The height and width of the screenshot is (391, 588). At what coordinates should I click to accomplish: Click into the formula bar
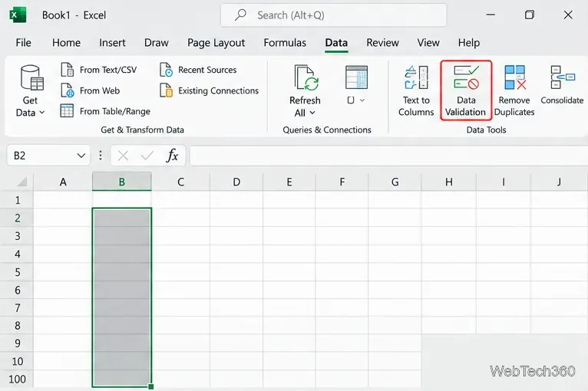[388, 156]
